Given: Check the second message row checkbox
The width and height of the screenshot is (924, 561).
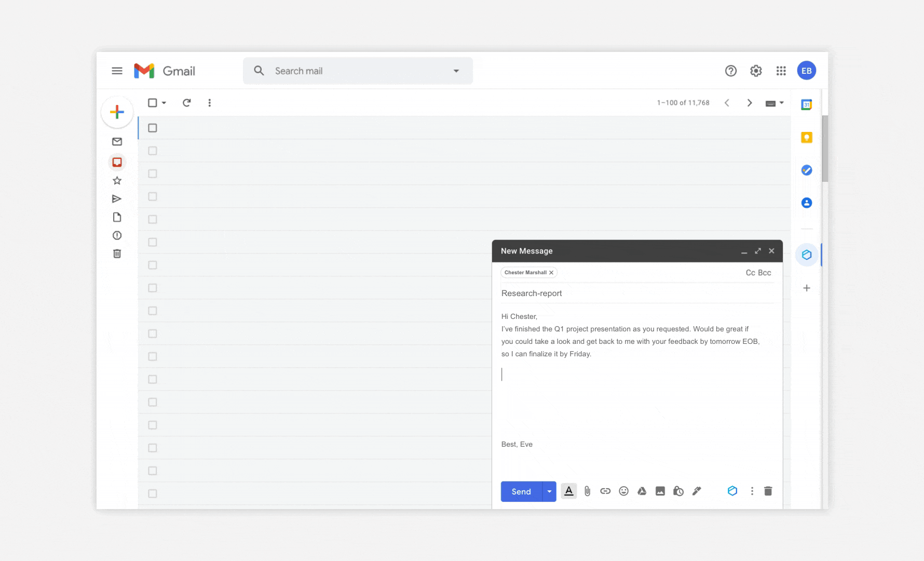Looking at the screenshot, I should coord(152,151).
